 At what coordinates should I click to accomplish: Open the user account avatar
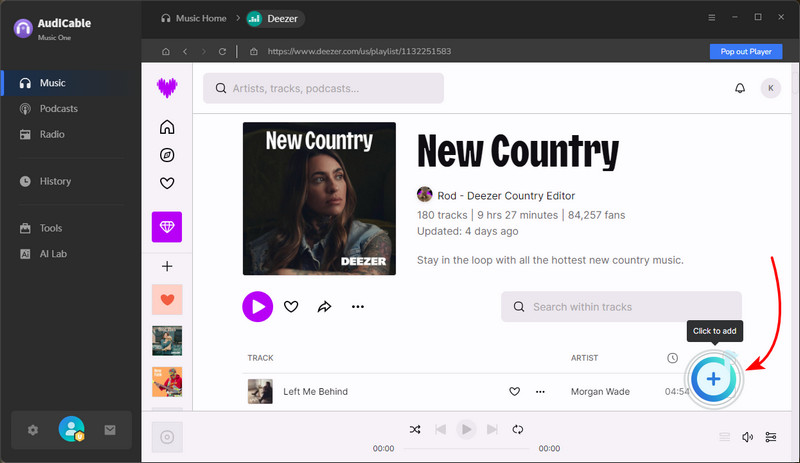coord(71,429)
